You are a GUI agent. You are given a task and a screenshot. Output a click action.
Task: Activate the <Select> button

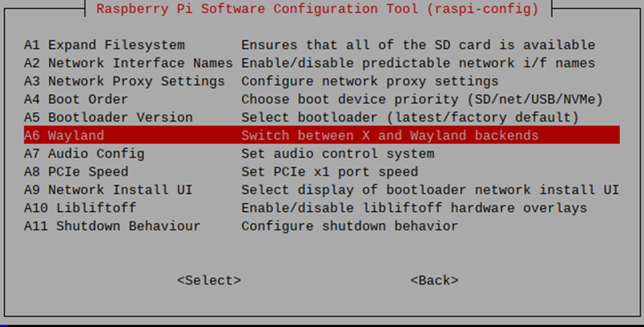tap(209, 280)
